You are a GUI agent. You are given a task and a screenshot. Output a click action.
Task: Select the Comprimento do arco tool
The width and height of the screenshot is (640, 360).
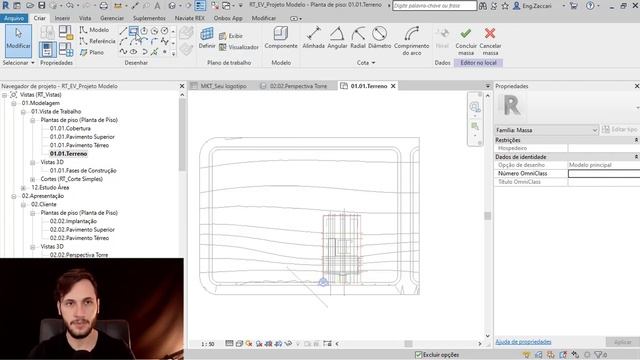[x=411, y=41]
